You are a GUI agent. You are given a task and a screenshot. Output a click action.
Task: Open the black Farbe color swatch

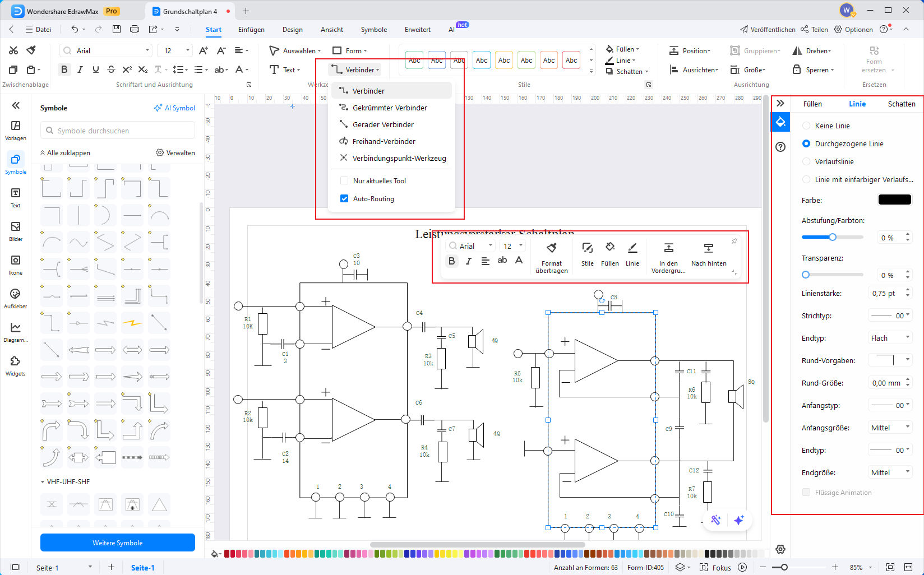pos(895,200)
